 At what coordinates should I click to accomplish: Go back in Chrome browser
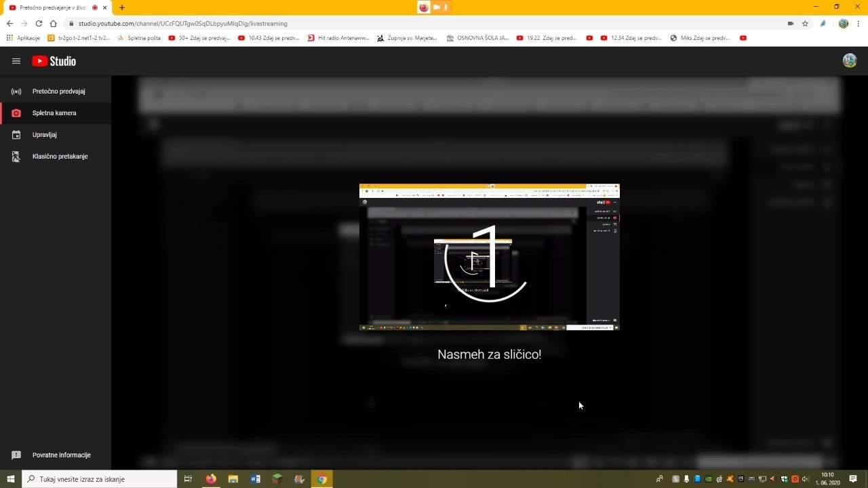pyautogui.click(x=9, y=24)
